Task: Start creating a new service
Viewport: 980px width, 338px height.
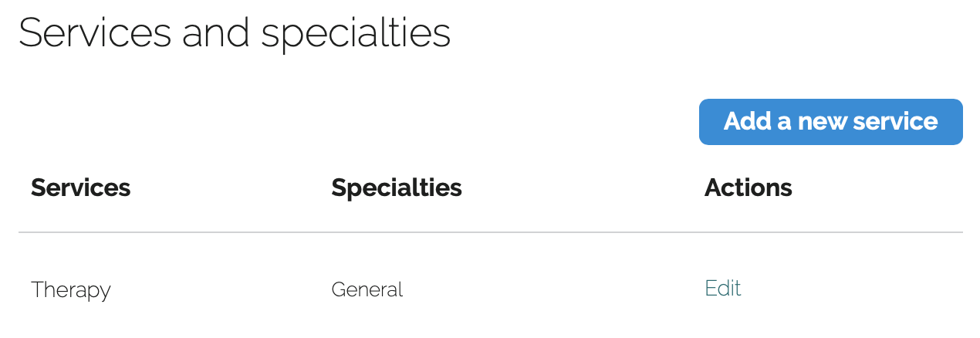Action: (x=830, y=122)
